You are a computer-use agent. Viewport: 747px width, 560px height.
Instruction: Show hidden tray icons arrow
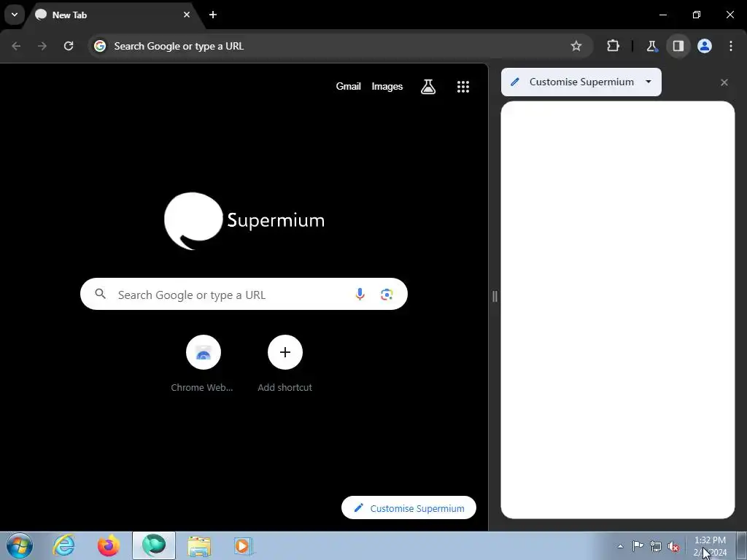[620, 546]
